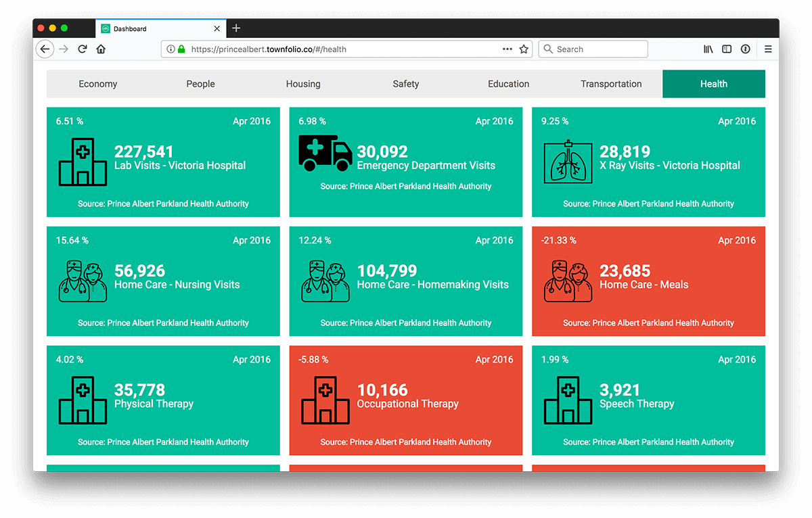Bookmark this page with the star icon
Viewport: 812px width, 518px height.
tap(523, 49)
